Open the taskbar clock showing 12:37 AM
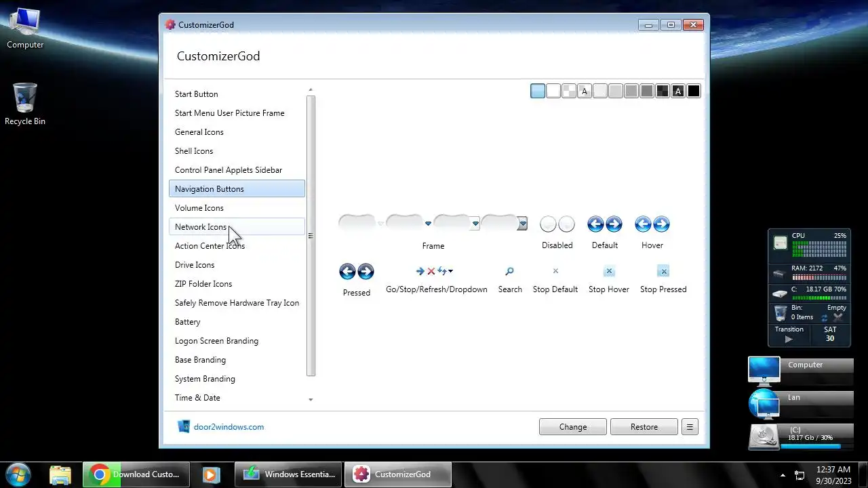868x488 pixels. [833, 474]
